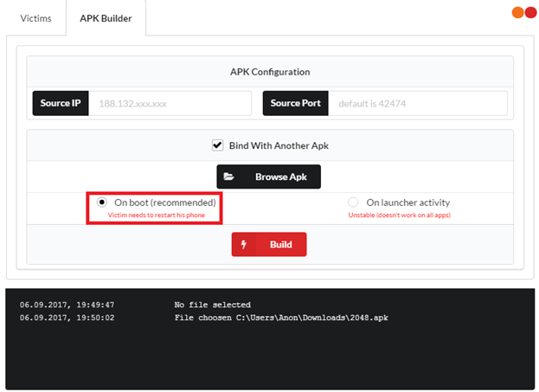Uncheck the Bind With Another Apk checkbox
This screenshot has height=392, width=539.
click(217, 145)
